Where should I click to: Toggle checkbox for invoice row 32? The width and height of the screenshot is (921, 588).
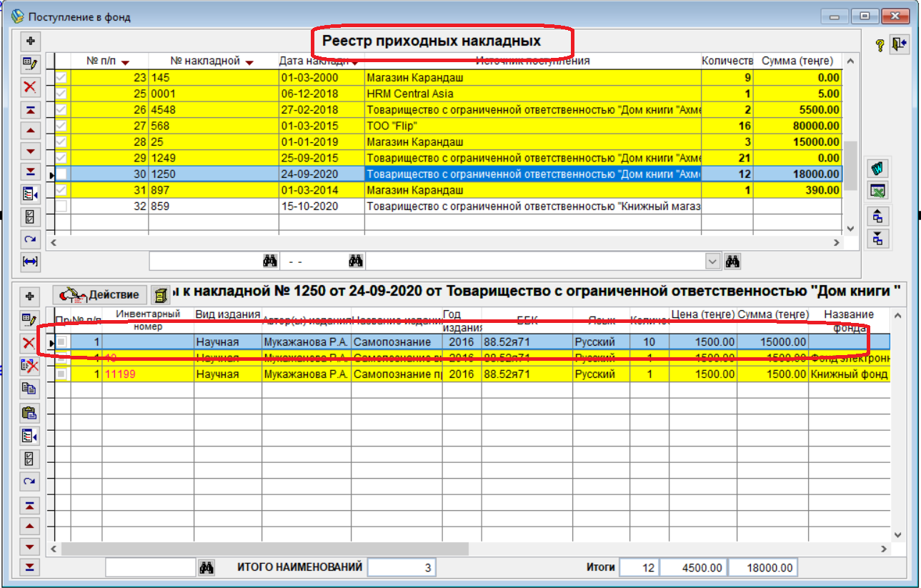click(x=63, y=206)
